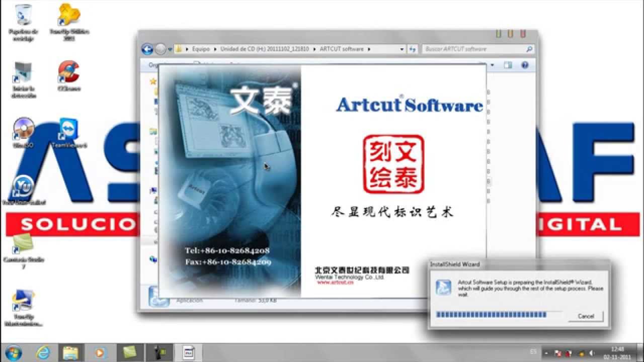Select the Equipo breadcrumb in address bar

pyautogui.click(x=201, y=49)
